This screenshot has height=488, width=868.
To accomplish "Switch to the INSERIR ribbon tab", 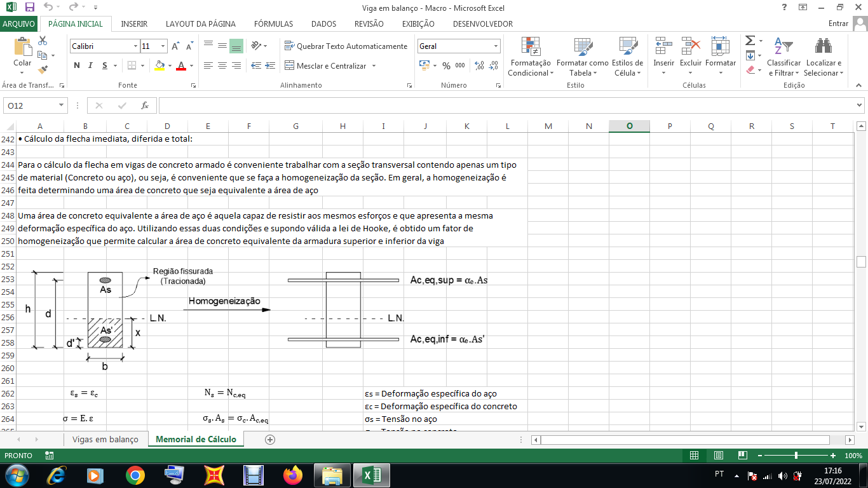I will click(134, 24).
